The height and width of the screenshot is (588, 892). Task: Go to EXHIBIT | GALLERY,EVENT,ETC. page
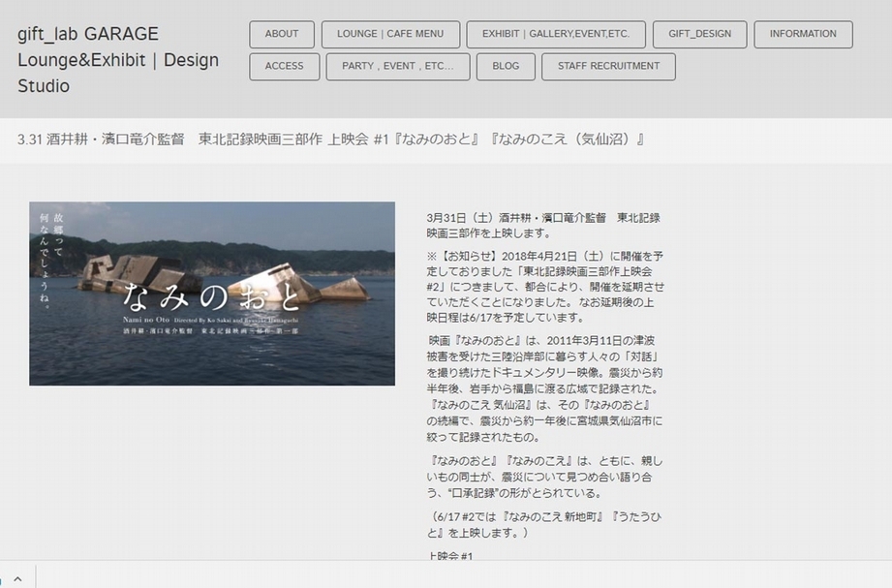(556, 34)
